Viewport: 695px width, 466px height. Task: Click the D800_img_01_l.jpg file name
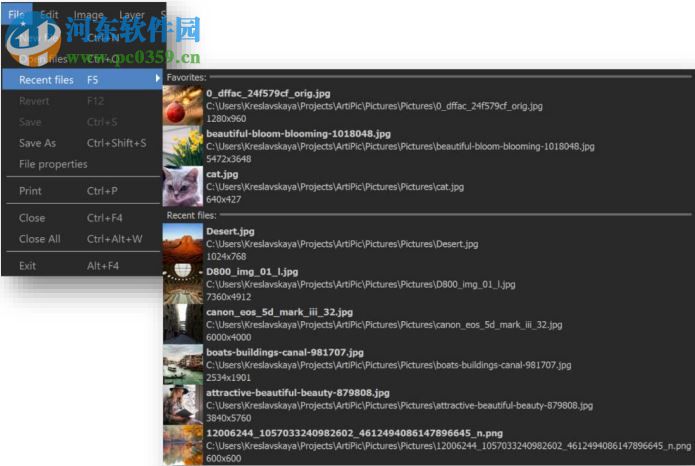252,272
